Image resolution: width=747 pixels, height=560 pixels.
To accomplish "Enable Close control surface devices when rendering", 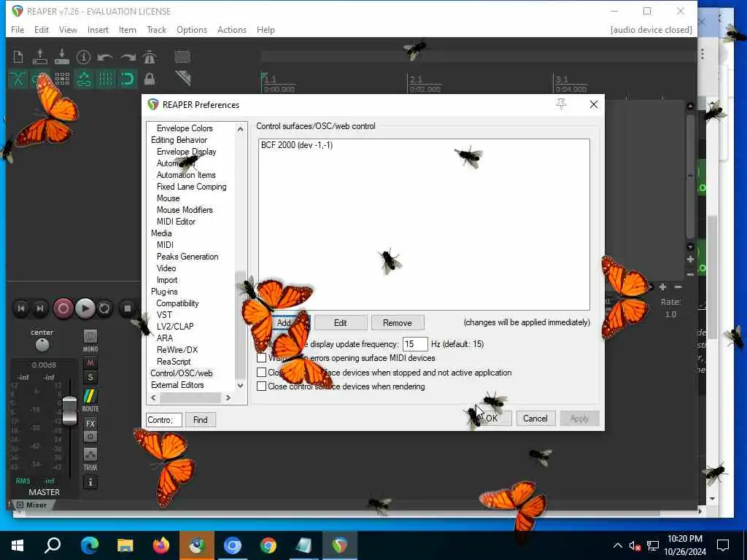I will click(262, 386).
